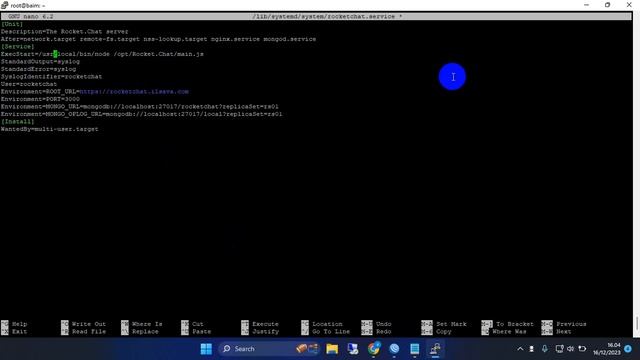Click the nano title bar filename rocketchat.service
This screenshot has width=640, height=360.
click(x=324, y=16)
